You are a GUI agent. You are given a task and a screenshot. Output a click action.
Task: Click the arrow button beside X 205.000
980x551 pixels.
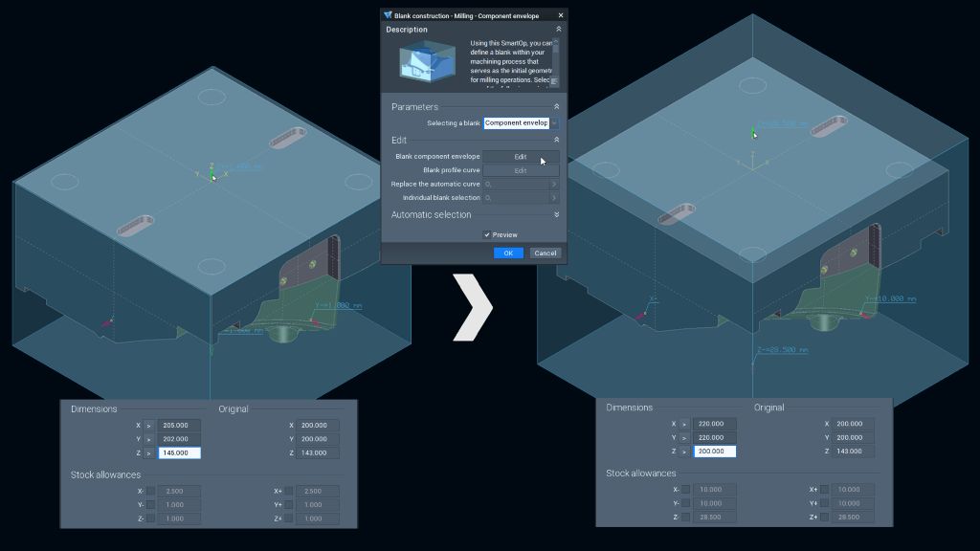point(149,426)
